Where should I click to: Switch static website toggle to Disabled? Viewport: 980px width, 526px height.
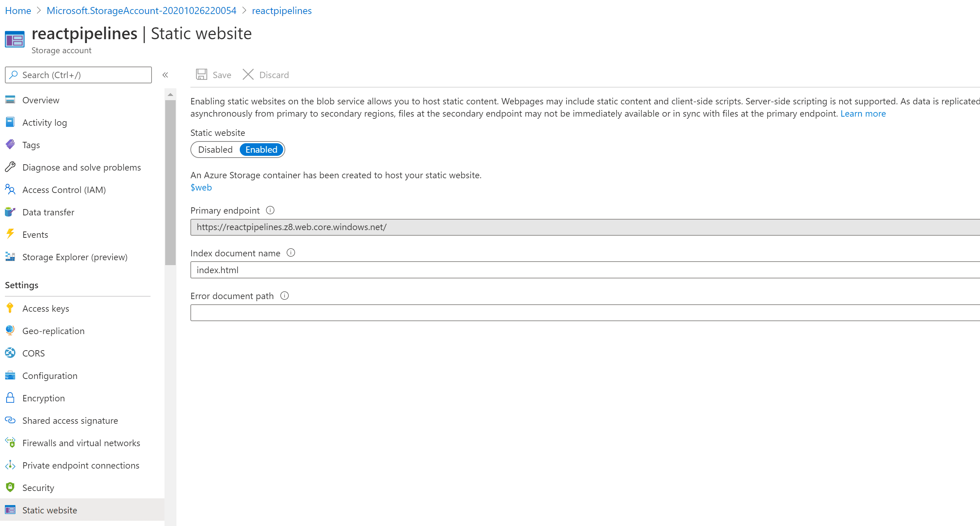click(x=215, y=150)
